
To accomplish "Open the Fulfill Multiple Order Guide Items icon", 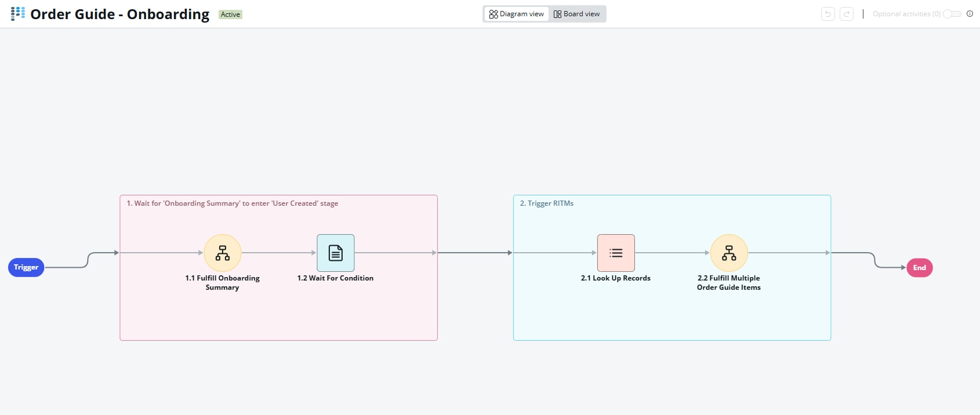I will point(729,253).
